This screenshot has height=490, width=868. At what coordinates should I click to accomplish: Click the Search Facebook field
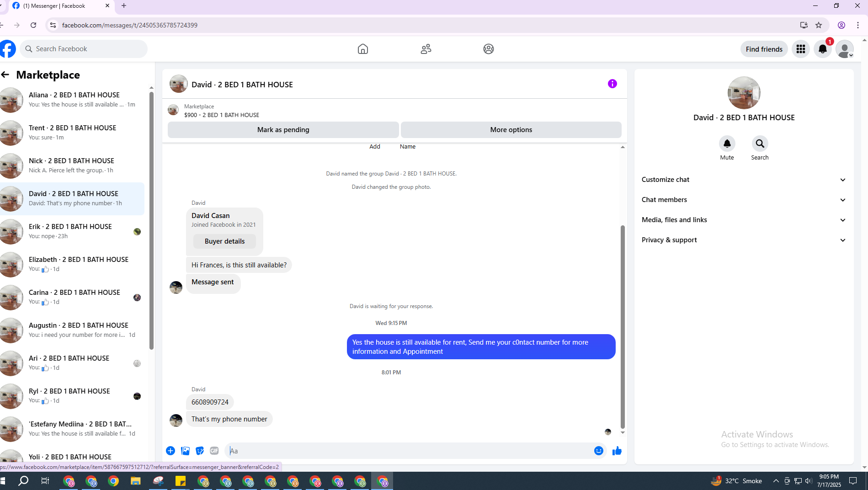point(84,49)
